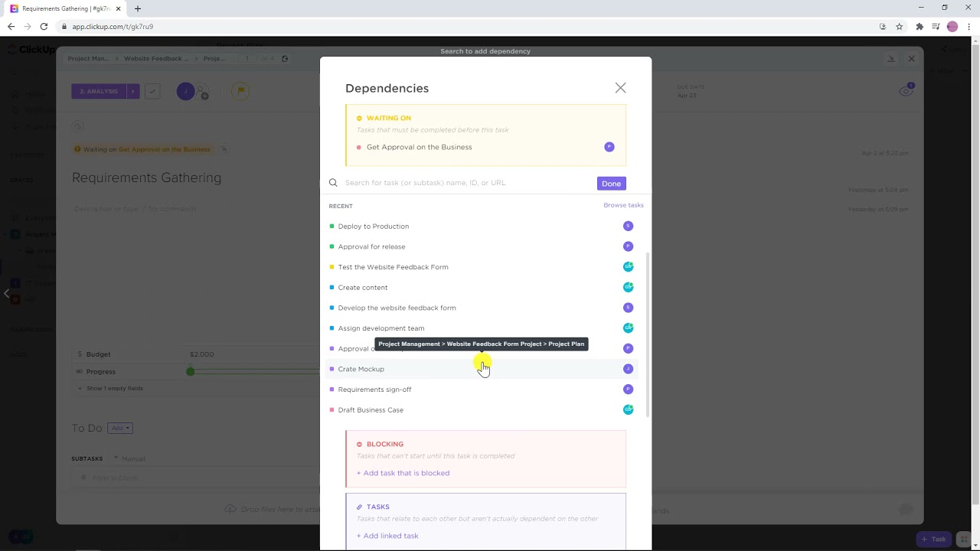Bookmark the page with the star icon
The image size is (980, 551).
click(x=899, y=26)
